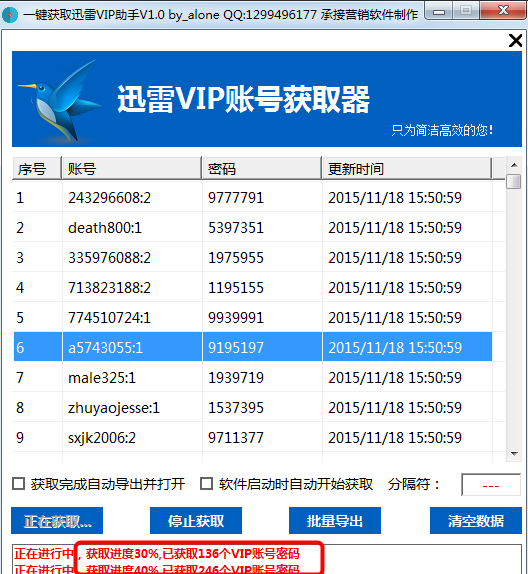
Task: Click password cell 1939719
Action: point(236,378)
